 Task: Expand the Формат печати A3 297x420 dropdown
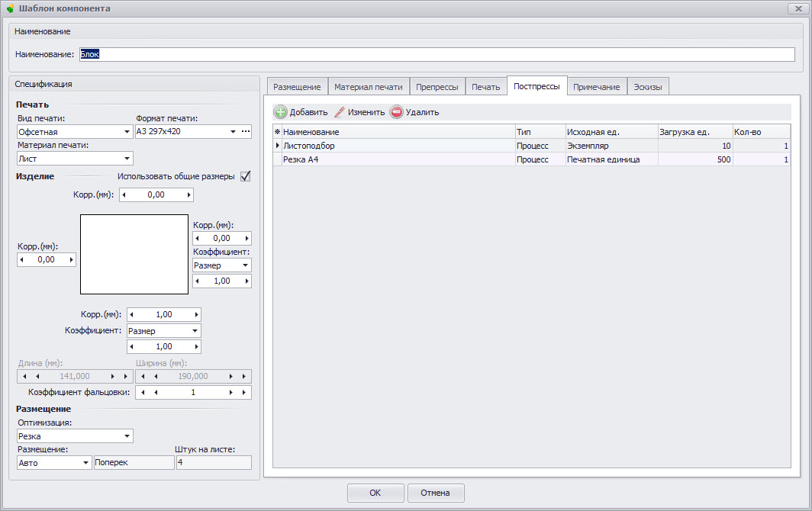[233, 131]
